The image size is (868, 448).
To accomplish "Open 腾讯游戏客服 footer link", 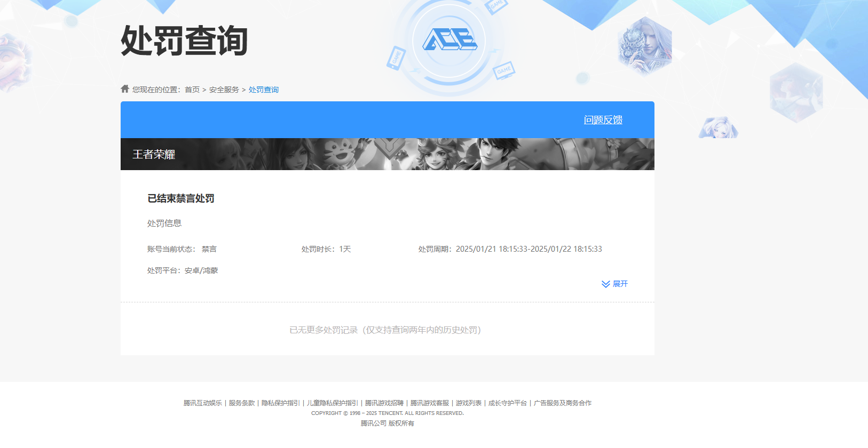I will [x=430, y=403].
